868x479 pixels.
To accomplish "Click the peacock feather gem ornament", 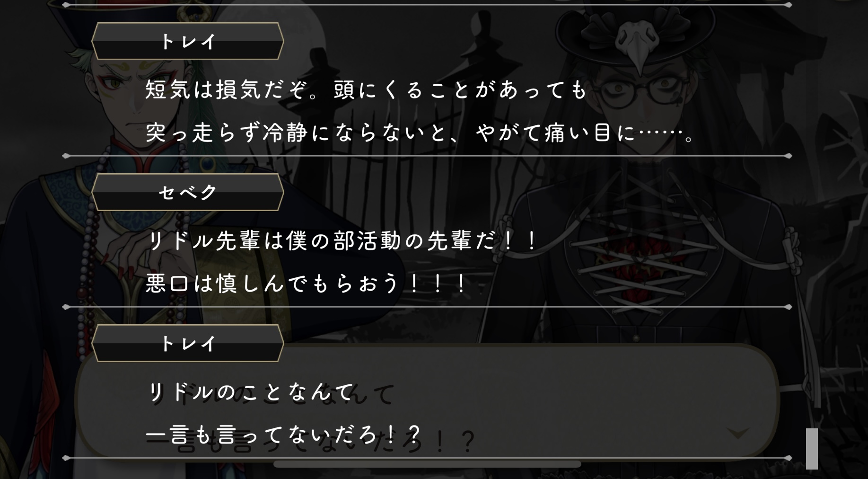I will tap(207, 164).
